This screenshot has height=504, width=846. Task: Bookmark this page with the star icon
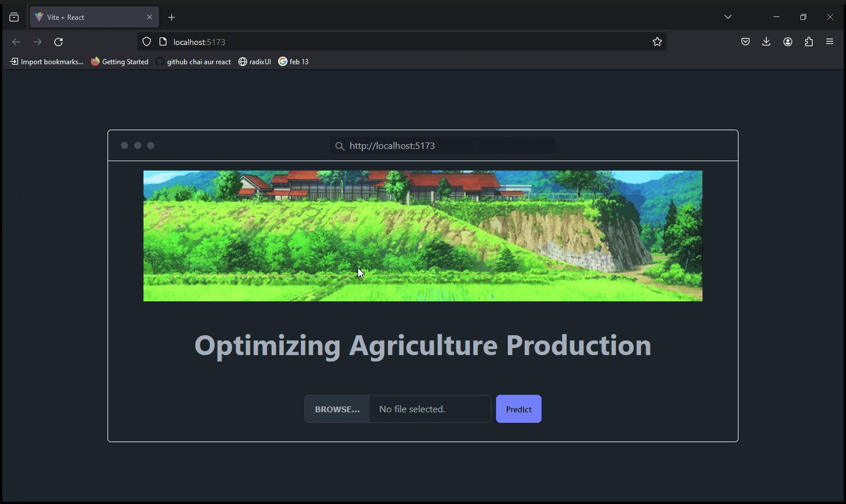657,42
